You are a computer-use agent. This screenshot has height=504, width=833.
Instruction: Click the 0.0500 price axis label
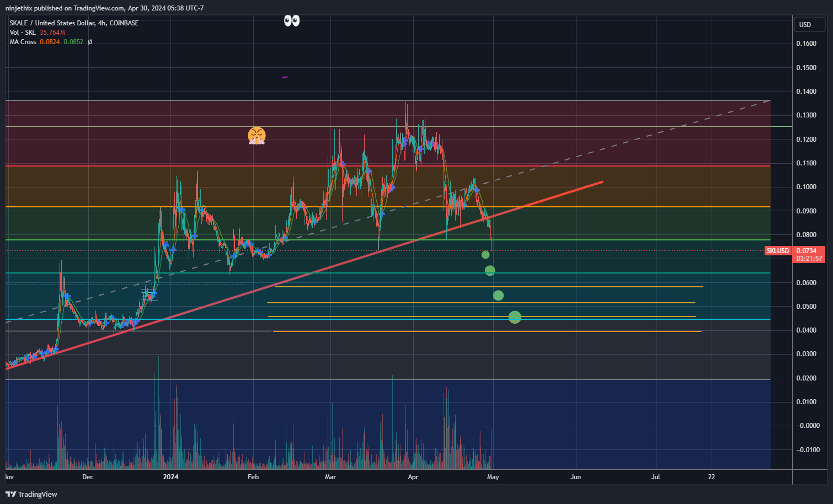[x=806, y=307]
